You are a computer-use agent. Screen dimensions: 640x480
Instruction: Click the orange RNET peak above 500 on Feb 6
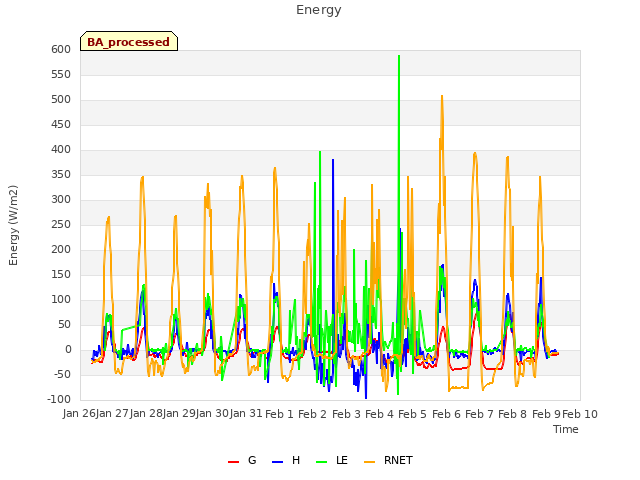pos(442,96)
